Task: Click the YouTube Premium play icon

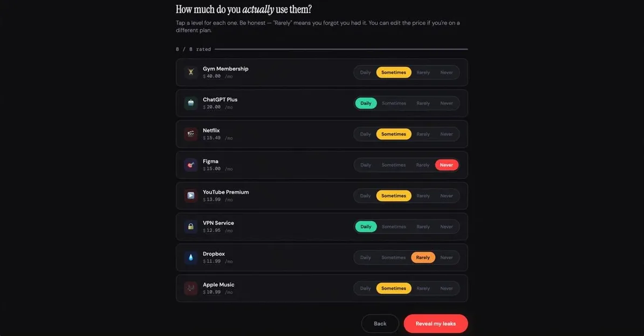Action: click(190, 195)
